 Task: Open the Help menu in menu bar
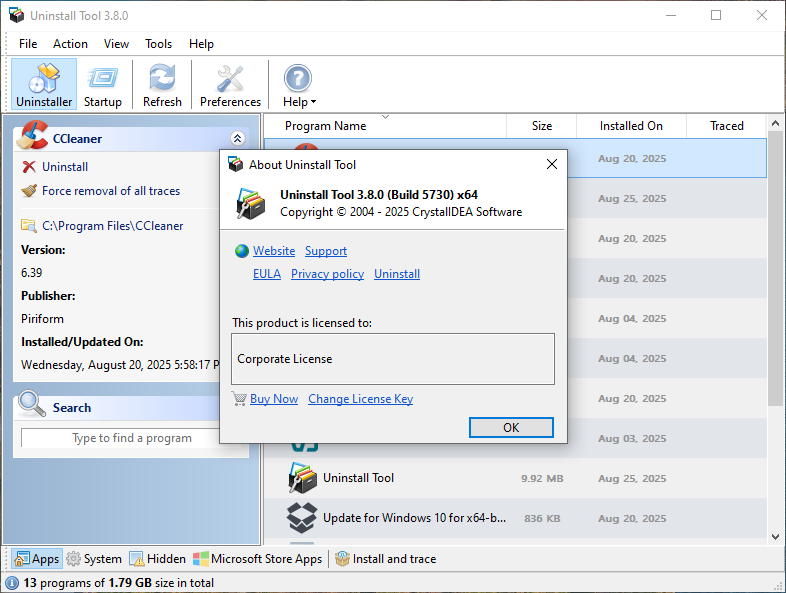point(201,44)
